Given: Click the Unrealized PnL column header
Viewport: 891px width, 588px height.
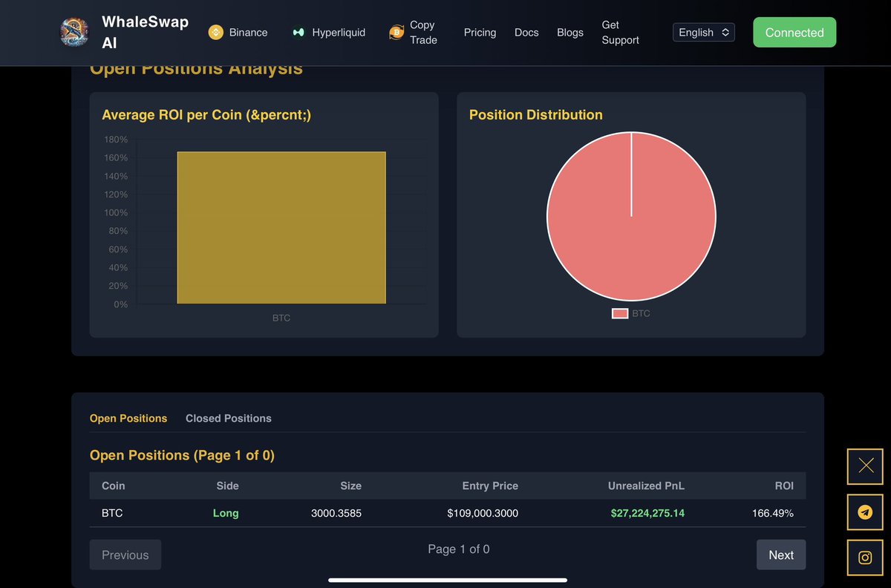Looking at the screenshot, I should [646, 486].
